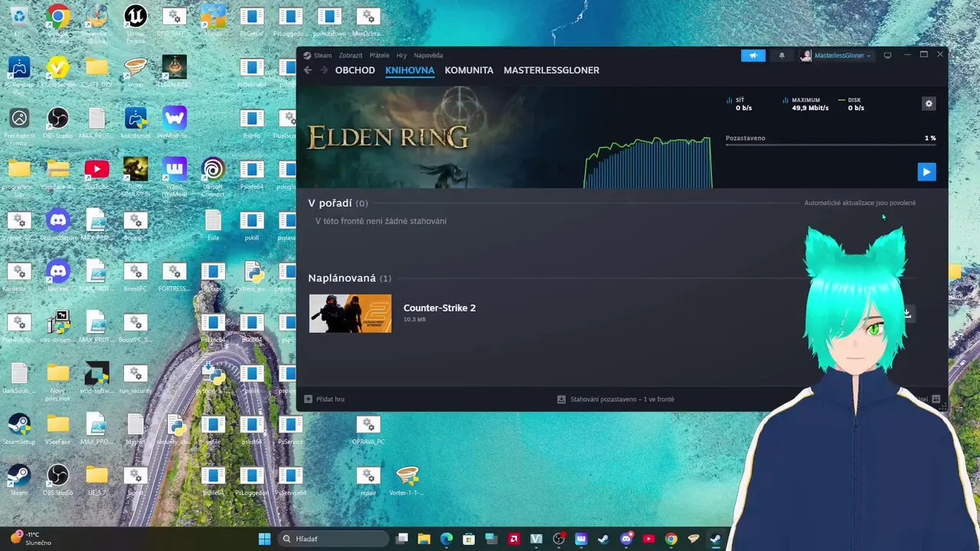Select the Unreal Engine desktop shortcut
Viewport: 980px width, 551px height.
pos(136,19)
